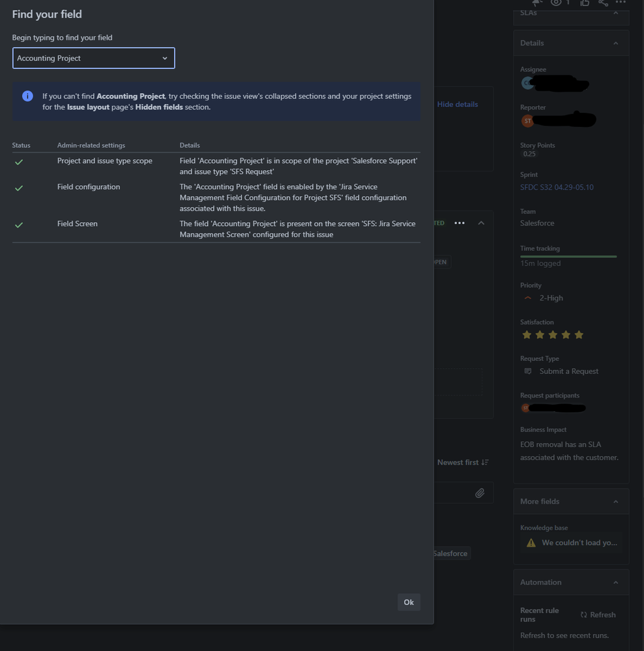Click the Ok button
This screenshot has width=644, height=651.
pos(409,602)
